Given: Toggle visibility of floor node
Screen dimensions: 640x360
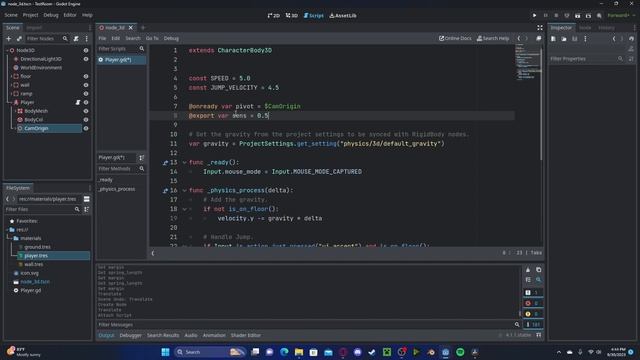Looking at the screenshot, I should point(86,76).
